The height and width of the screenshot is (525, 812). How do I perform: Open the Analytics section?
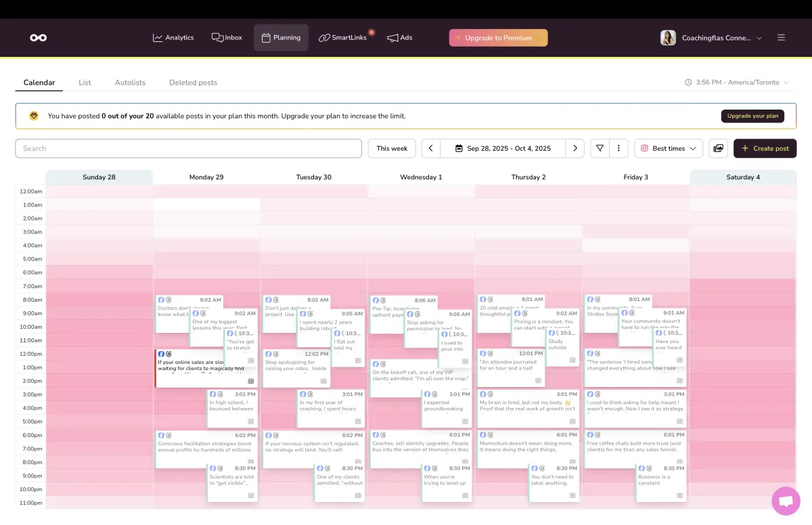click(173, 38)
